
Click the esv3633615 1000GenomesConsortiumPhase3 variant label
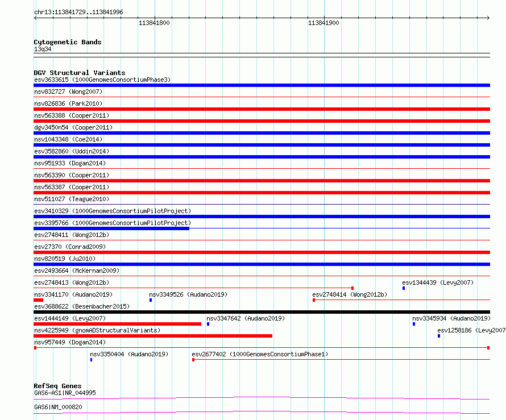click(x=102, y=80)
